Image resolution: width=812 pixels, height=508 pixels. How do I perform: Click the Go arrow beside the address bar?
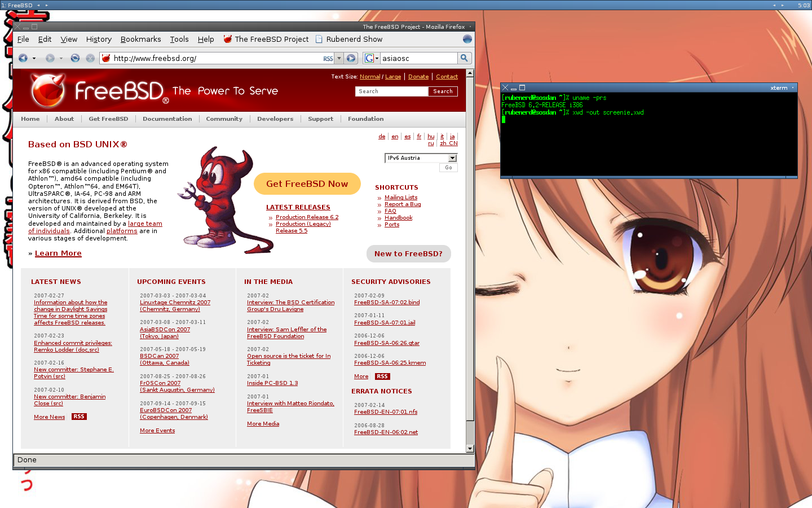[x=351, y=58]
